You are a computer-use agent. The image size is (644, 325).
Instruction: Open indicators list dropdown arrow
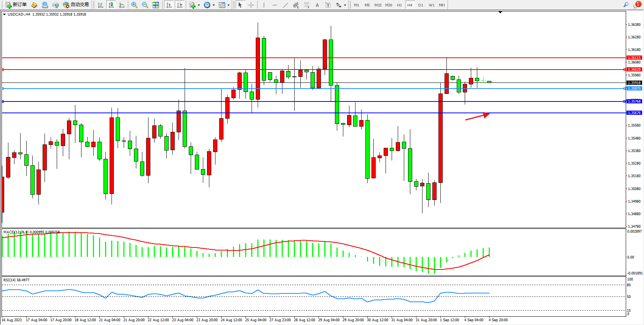click(199, 5)
